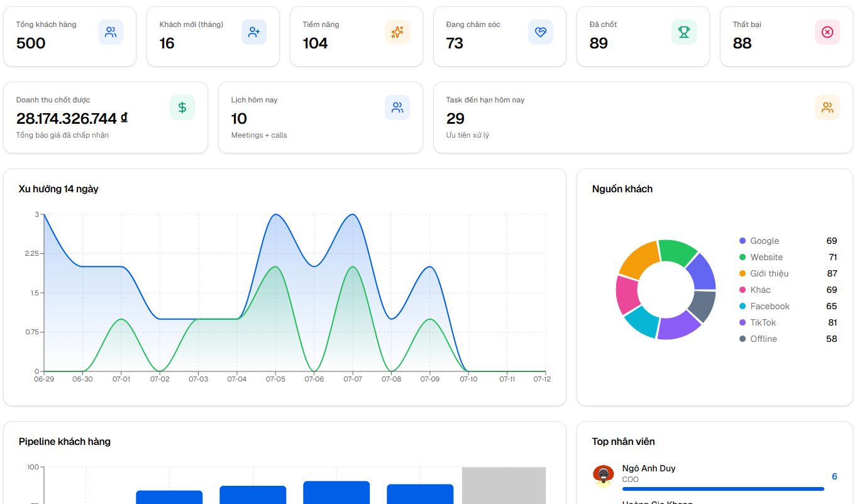Click the 07-09 date on trend chart axis
Viewport: 857px width, 504px height.
pyautogui.click(x=430, y=379)
